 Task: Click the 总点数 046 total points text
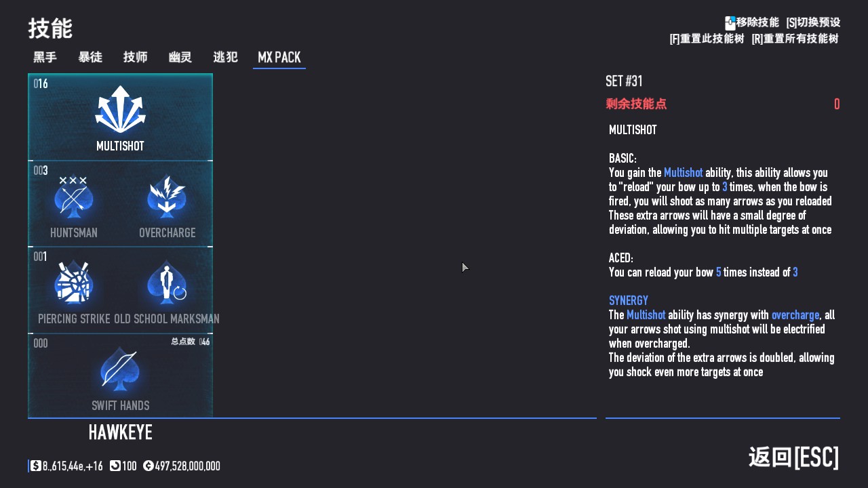[x=191, y=342]
